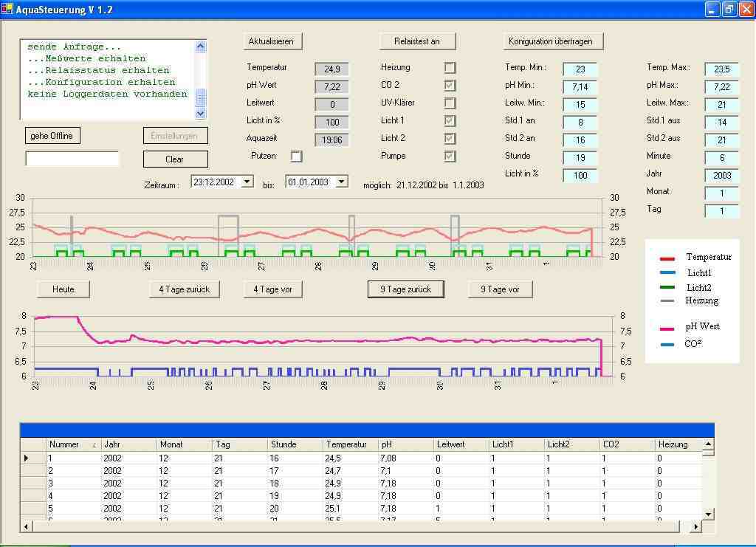Enable the Heizung checkbox

pyautogui.click(x=450, y=68)
